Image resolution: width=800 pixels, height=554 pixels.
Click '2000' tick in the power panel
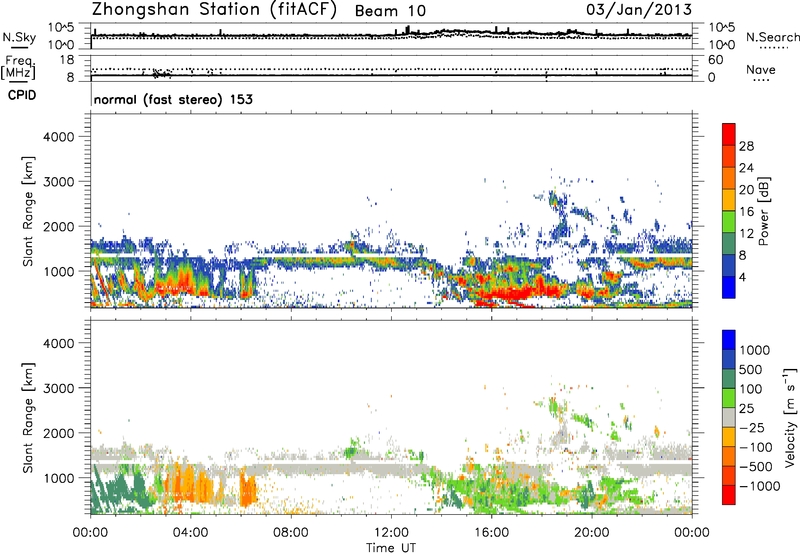point(59,226)
